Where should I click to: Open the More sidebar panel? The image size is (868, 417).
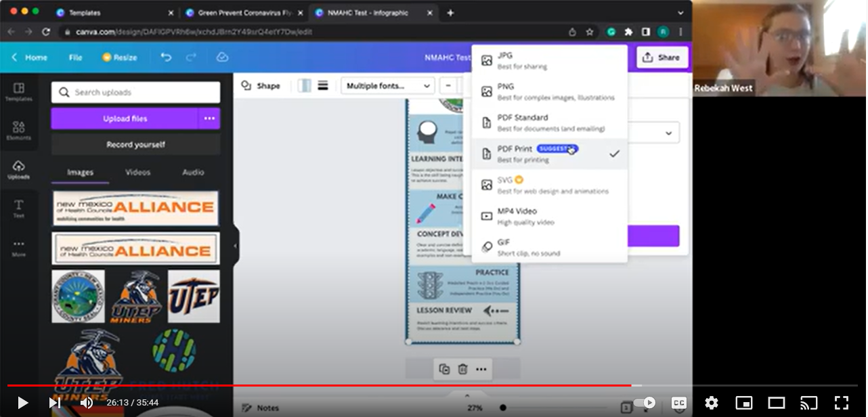click(19, 247)
